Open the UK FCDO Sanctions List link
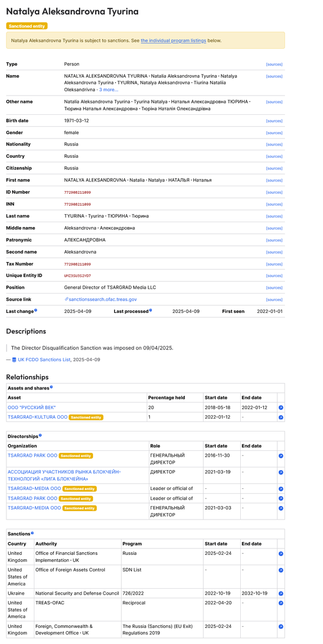Screen dimensions: 323x644 click(x=44, y=360)
